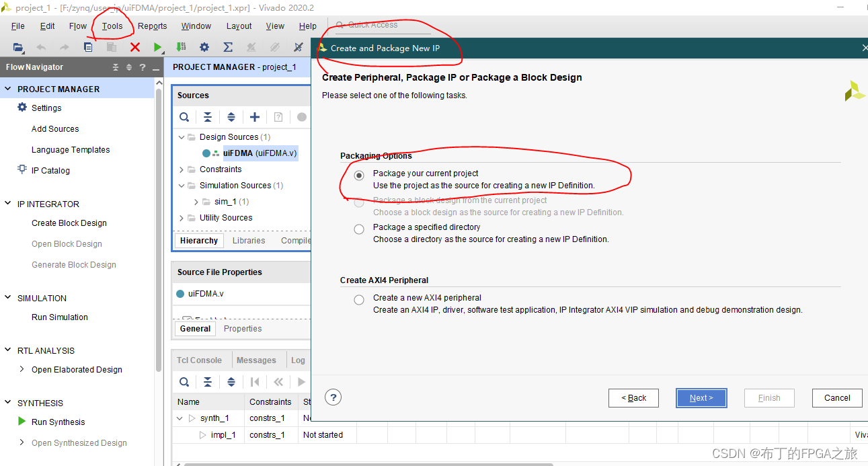Click the IP Catalog icon in Flow Navigator
Image resolution: width=868 pixels, height=466 pixels.
[x=22, y=170]
